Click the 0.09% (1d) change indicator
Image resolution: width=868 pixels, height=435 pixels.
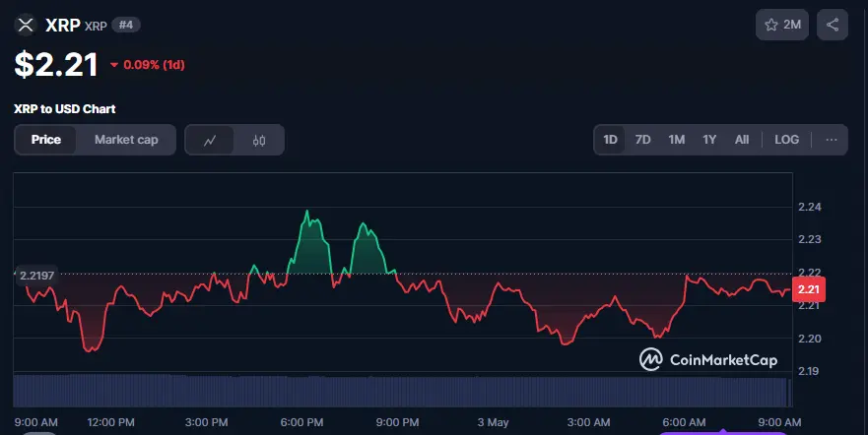[x=147, y=65]
